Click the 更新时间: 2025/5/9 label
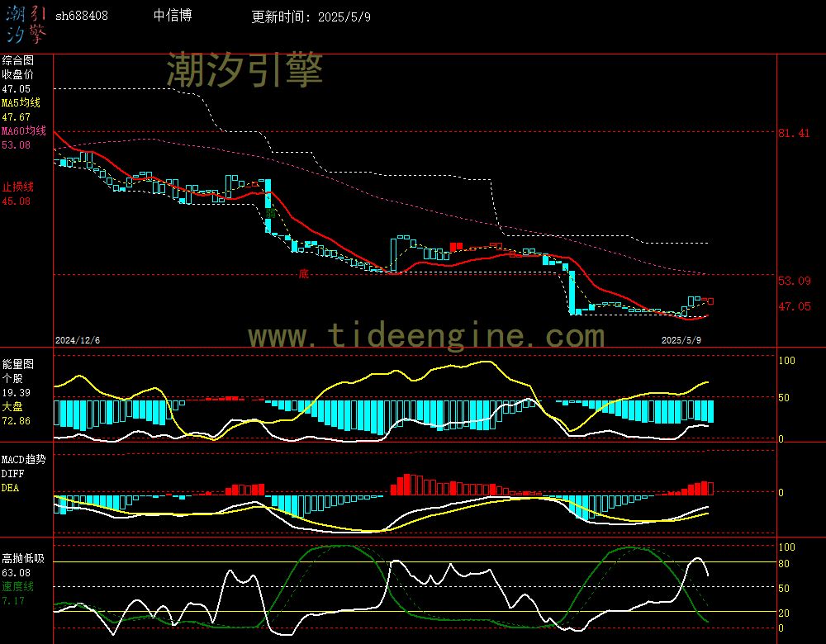Viewport: 826px width, 644px height. (311, 17)
